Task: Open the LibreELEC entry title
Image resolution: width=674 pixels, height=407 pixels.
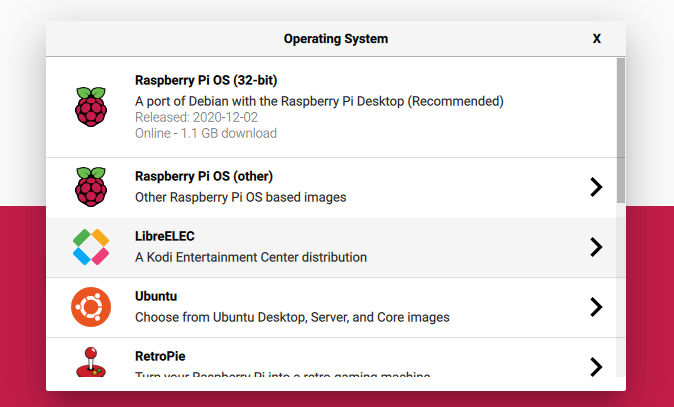Action: [165, 236]
